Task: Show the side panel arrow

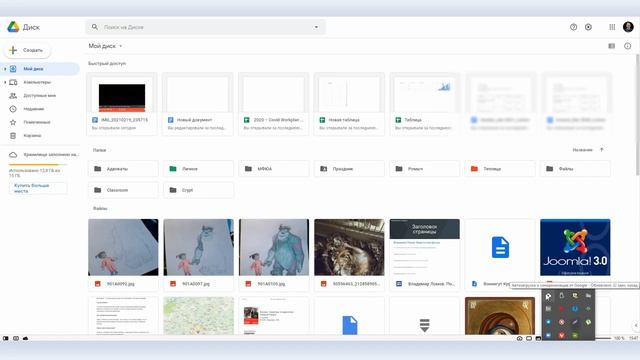Action: click(x=636, y=325)
